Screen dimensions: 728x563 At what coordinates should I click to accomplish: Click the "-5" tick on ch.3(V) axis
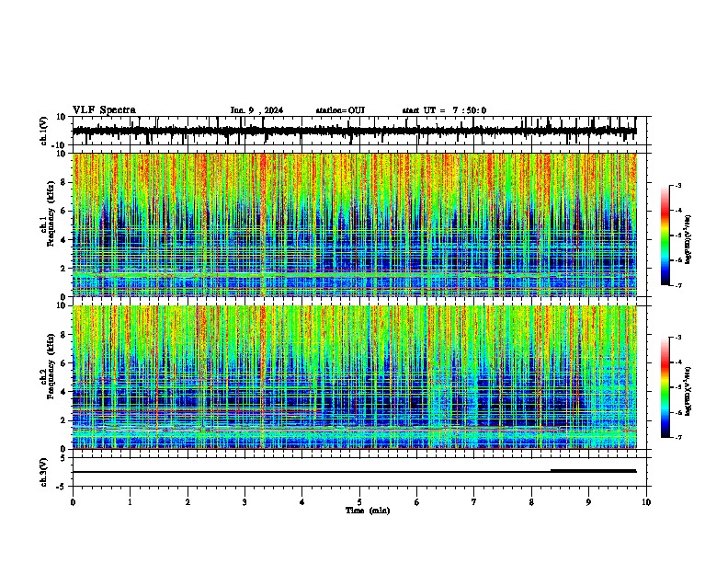click(x=63, y=487)
